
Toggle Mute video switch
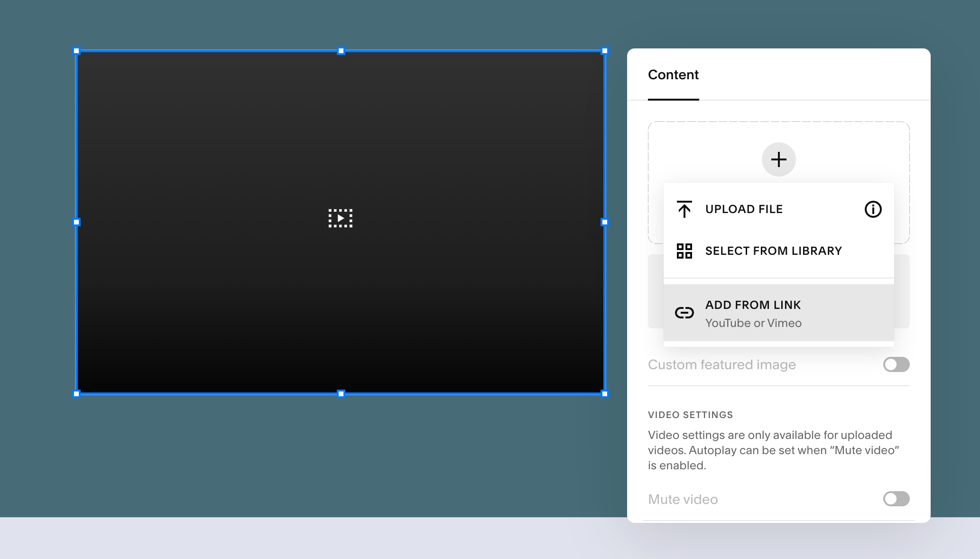tap(896, 499)
